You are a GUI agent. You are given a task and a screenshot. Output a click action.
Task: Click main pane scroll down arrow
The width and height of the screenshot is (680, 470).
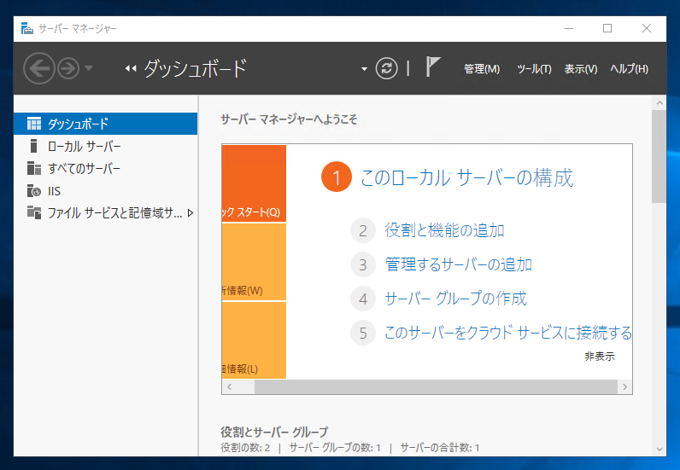coord(659,449)
